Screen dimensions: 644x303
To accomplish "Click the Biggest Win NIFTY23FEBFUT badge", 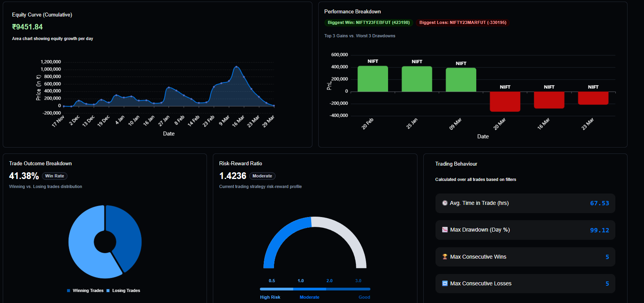I will [368, 23].
